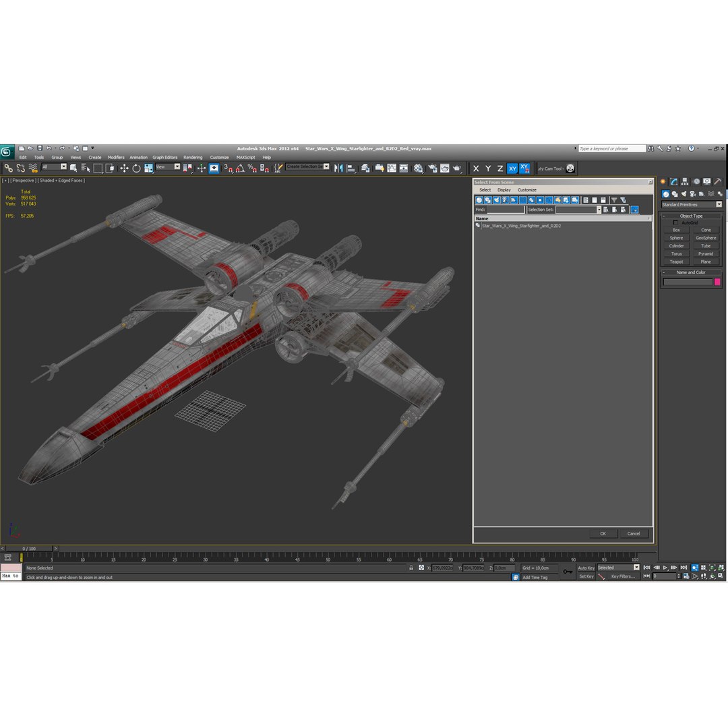Click OK in Select From Scene
This screenshot has height=728, width=728.
coord(603,533)
